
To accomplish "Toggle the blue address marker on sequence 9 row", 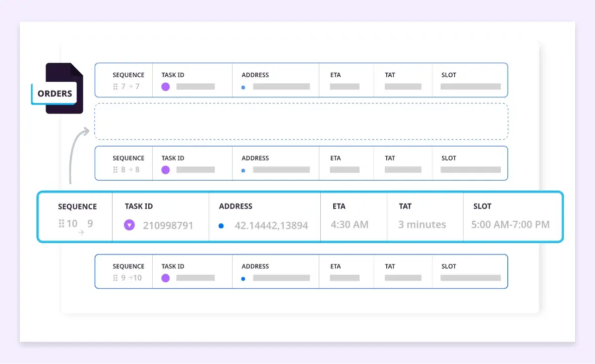I will [243, 278].
